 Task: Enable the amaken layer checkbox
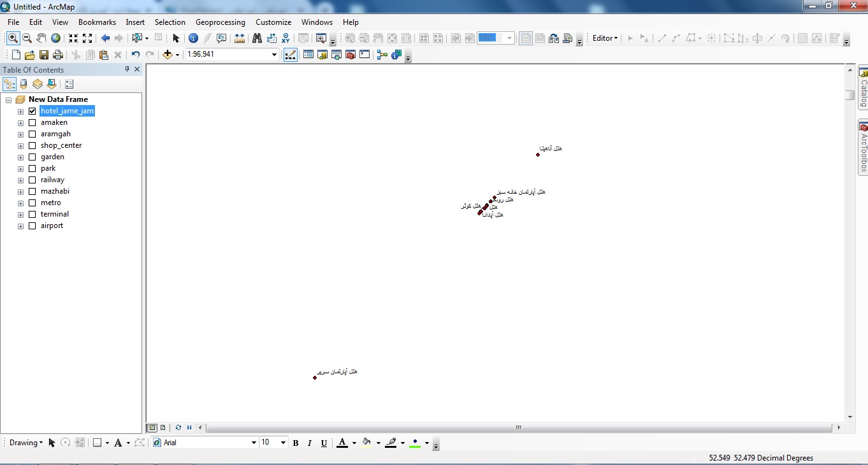(x=33, y=122)
